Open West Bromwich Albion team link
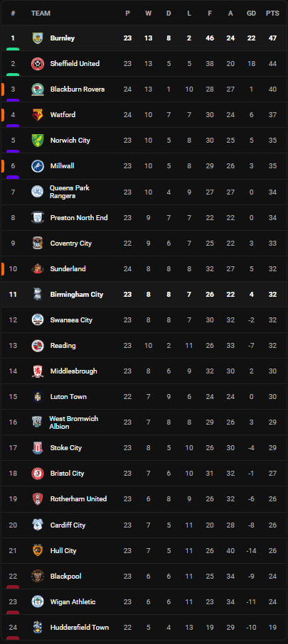The image size is (288, 644). click(74, 422)
